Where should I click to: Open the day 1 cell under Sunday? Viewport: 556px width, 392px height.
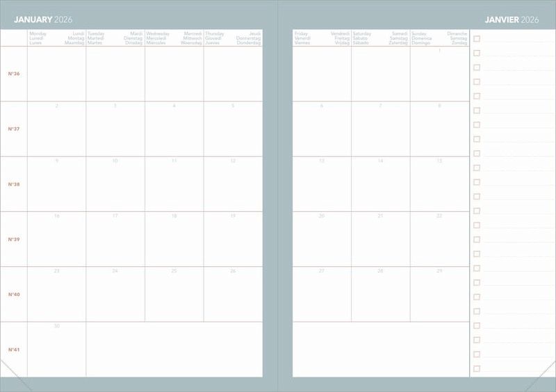click(440, 74)
